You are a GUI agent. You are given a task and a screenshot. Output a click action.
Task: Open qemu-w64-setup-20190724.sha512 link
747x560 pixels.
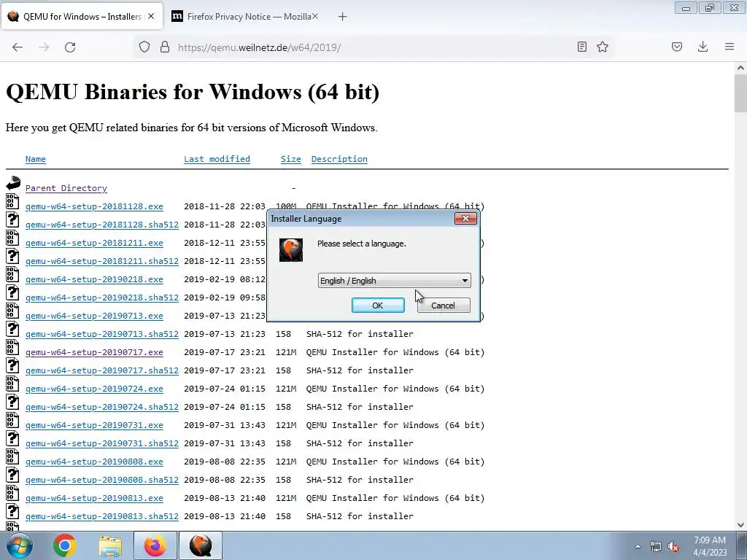[102, 407]
